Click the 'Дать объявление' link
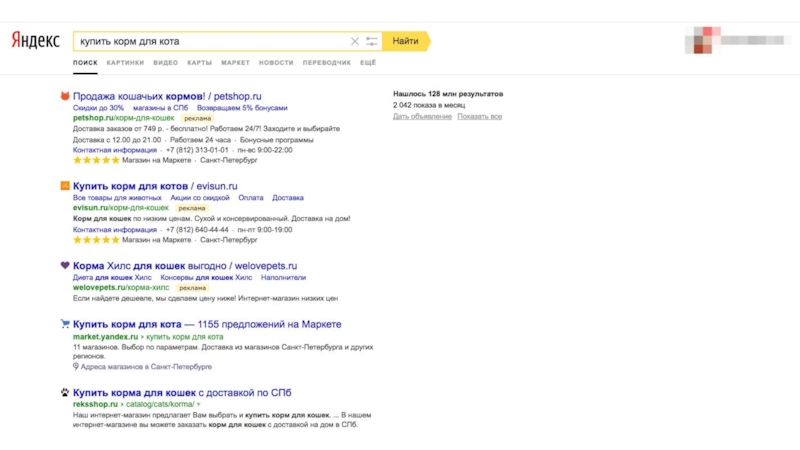This screenshot has height=450, width=800. click(x=422, y=117)
